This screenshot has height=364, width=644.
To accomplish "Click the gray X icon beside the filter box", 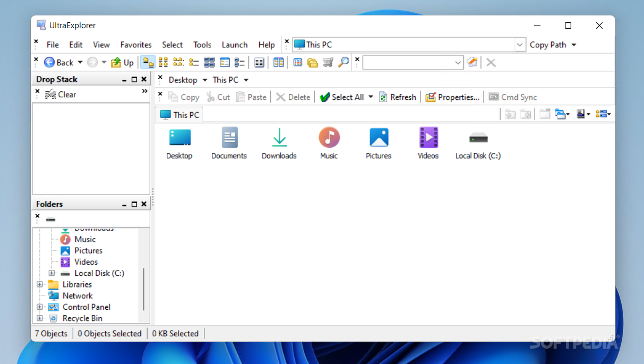I will (x=491, y=62).
